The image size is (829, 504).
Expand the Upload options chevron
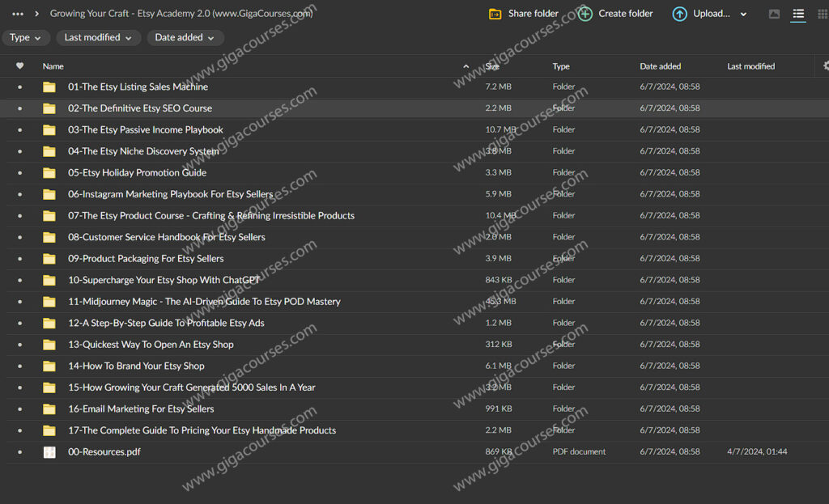coord(743,14)
